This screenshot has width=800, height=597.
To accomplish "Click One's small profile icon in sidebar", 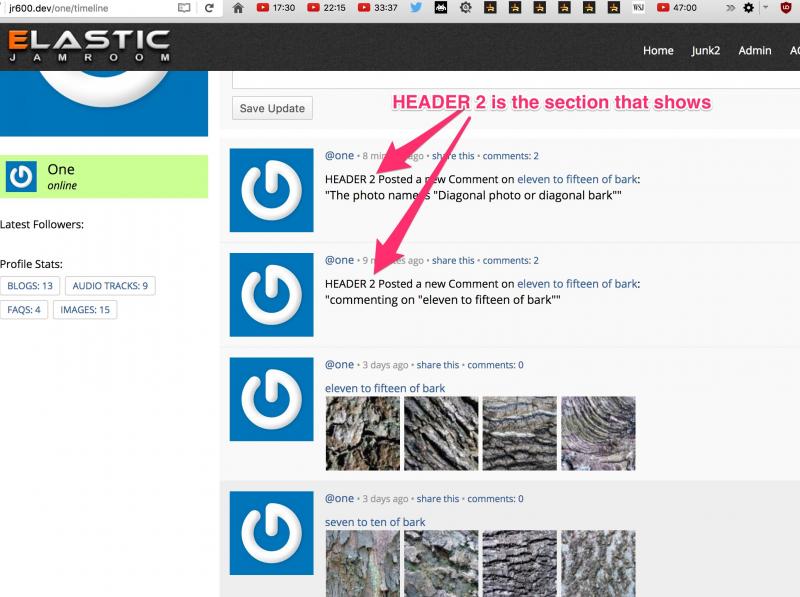I will tap(21, 177).
